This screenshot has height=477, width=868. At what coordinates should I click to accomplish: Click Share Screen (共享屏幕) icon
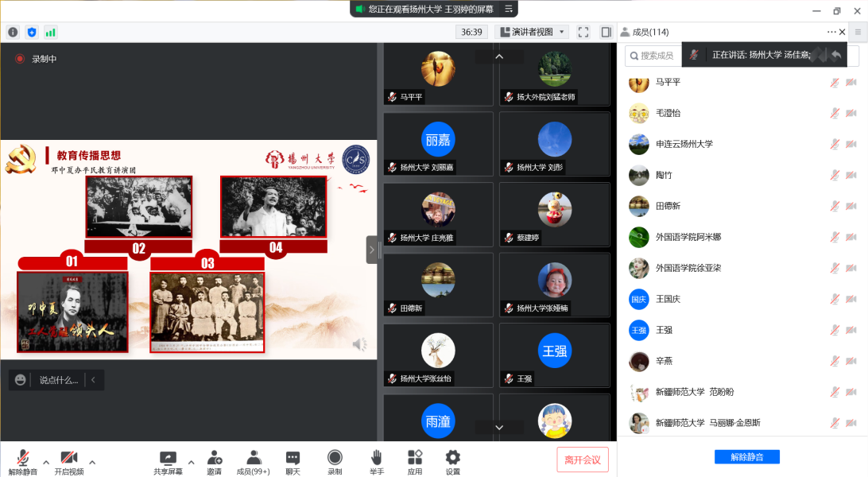[167, 458]
